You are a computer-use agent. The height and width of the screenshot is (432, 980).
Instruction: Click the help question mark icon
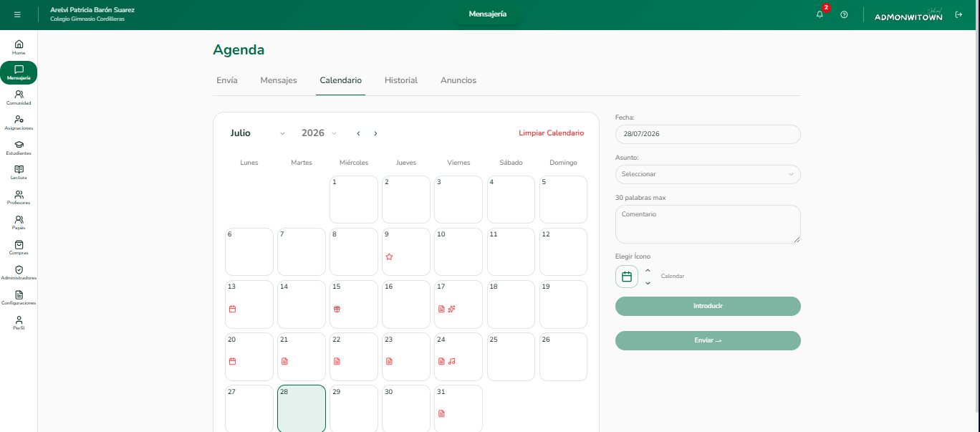(845, 14)
